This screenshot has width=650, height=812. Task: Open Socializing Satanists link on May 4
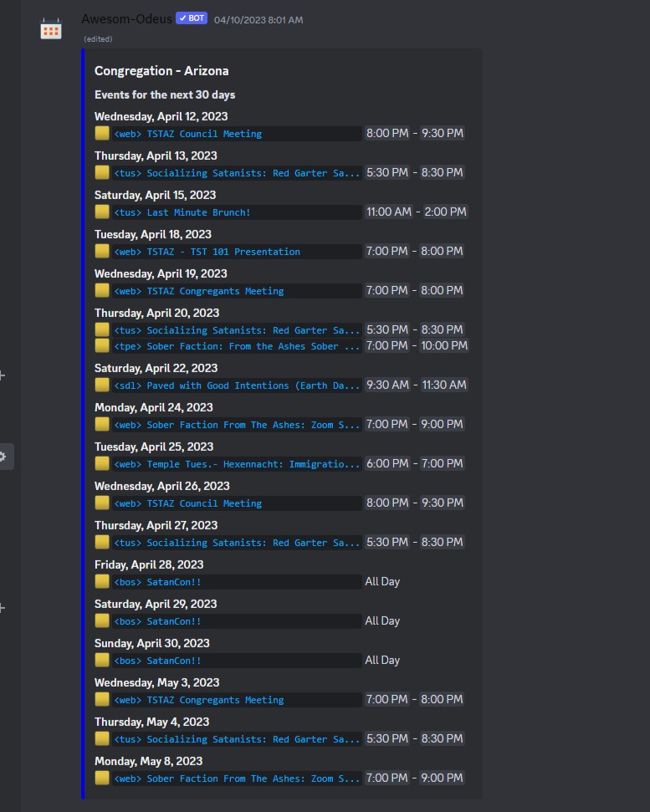point(237,740)
